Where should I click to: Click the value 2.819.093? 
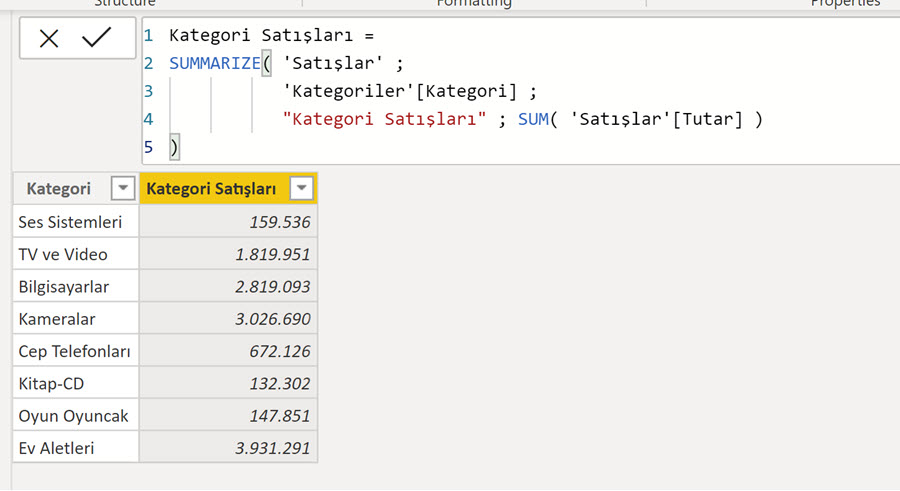[272, 287]
